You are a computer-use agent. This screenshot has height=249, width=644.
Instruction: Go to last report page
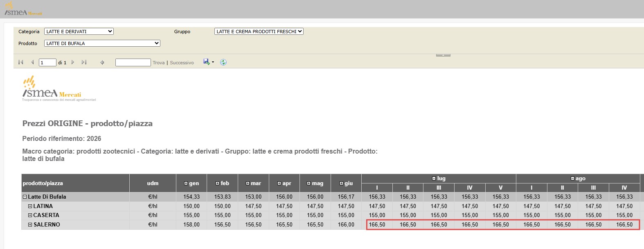[x=84, y=62]
